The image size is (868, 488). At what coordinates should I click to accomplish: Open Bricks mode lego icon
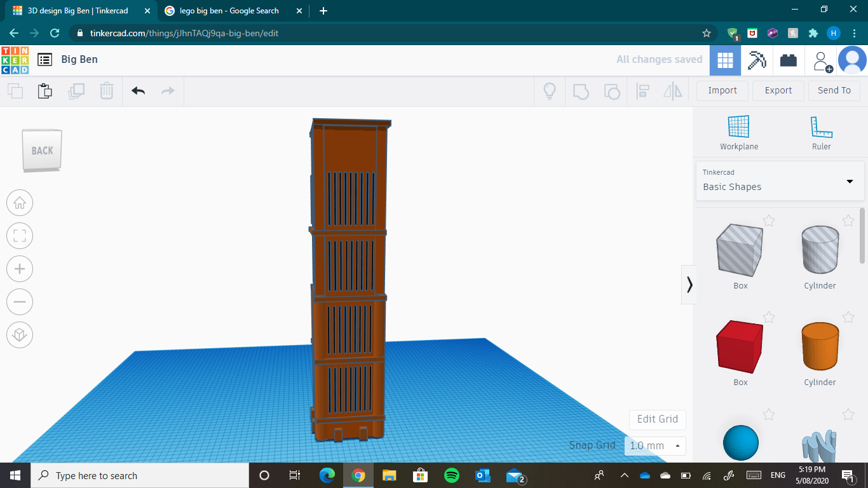click(789, 60)
